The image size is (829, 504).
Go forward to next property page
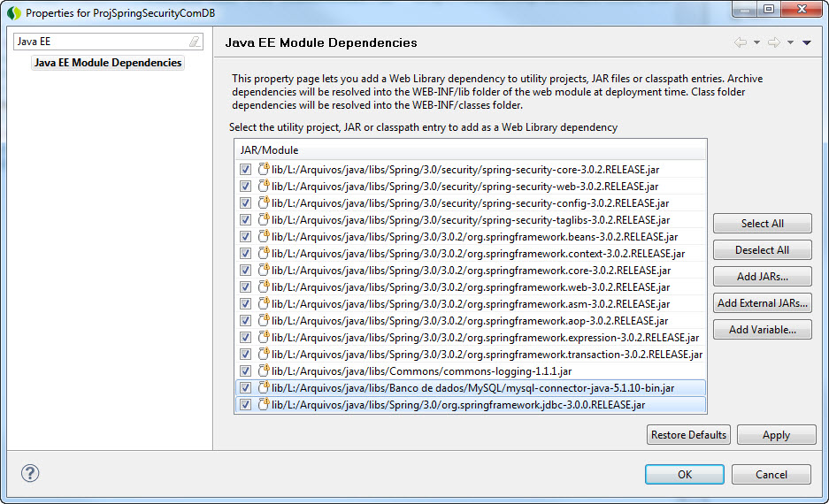tap(774, 42)
